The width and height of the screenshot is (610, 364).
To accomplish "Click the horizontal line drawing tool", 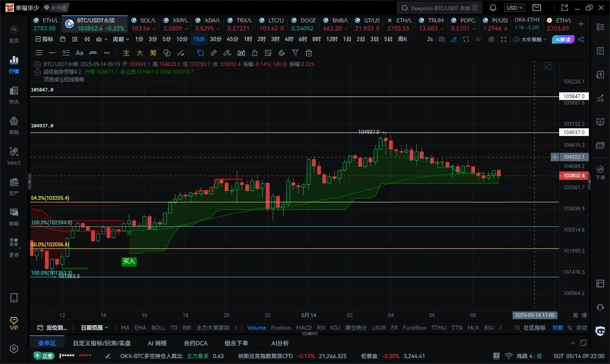I will [x=53, y=53].
